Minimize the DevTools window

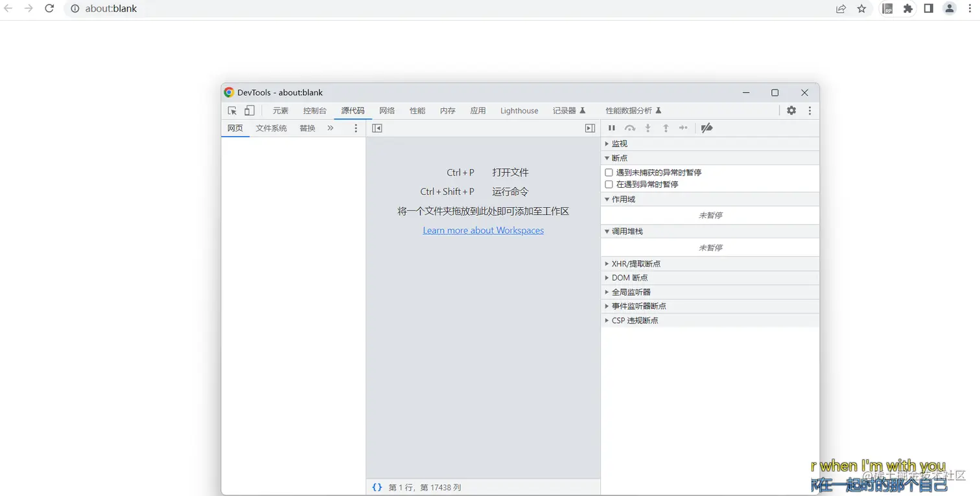pos(746,93)
